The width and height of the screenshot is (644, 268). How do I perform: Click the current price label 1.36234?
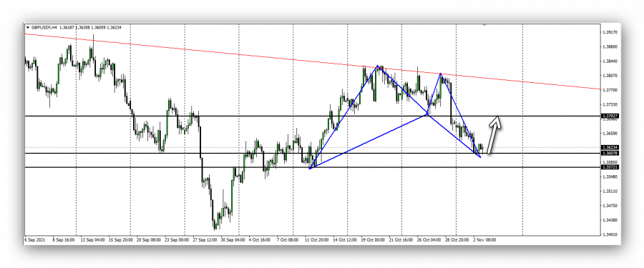(610, 147)
